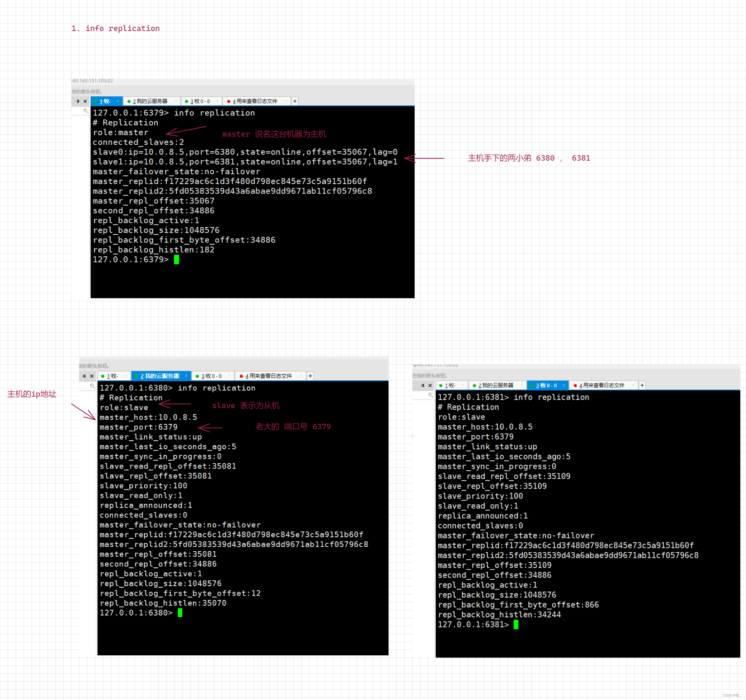The height and width of the screenshot is (700, 746).
Task: Click the prompt cursor in 6379 terminal
Action: tap(177, 260)
